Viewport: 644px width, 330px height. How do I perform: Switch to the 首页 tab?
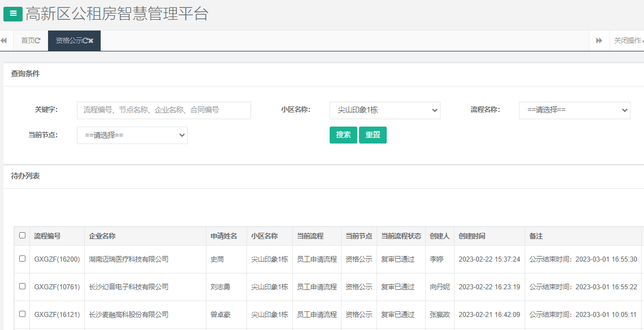click(x=27, y=40)
